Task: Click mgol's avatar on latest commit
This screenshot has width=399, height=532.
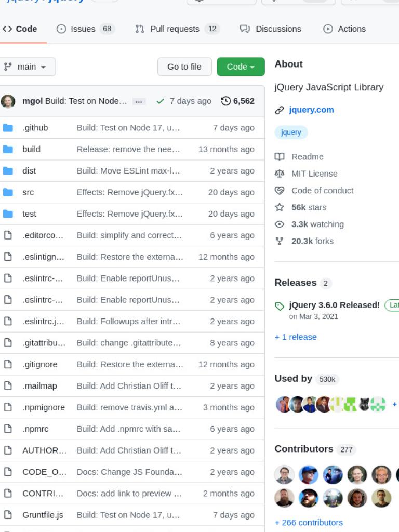Action: [8, 101]
